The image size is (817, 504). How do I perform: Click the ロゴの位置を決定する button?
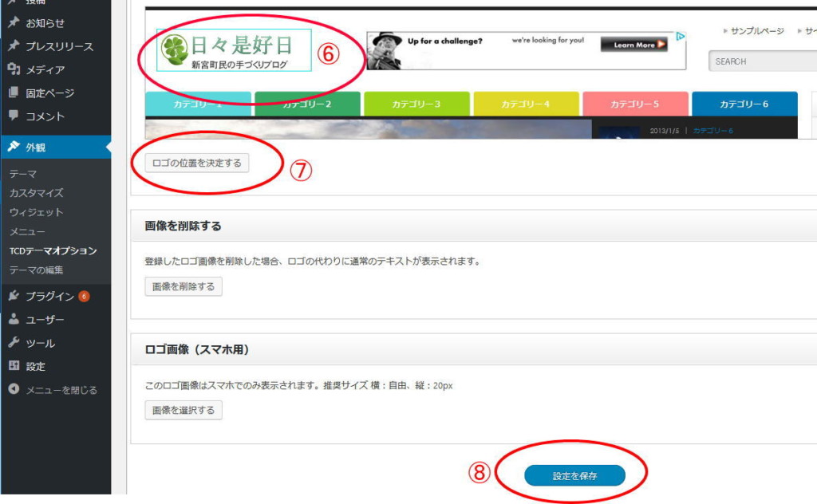197,163
